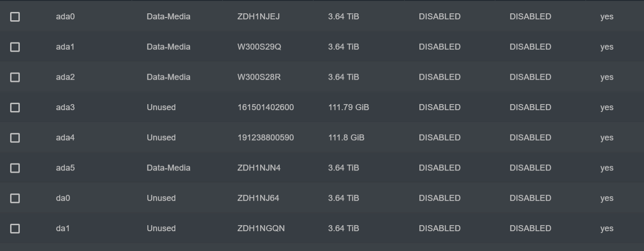Click the da1 disk name
This screenshot has height=251, width=644.
[x=63, y=228]
